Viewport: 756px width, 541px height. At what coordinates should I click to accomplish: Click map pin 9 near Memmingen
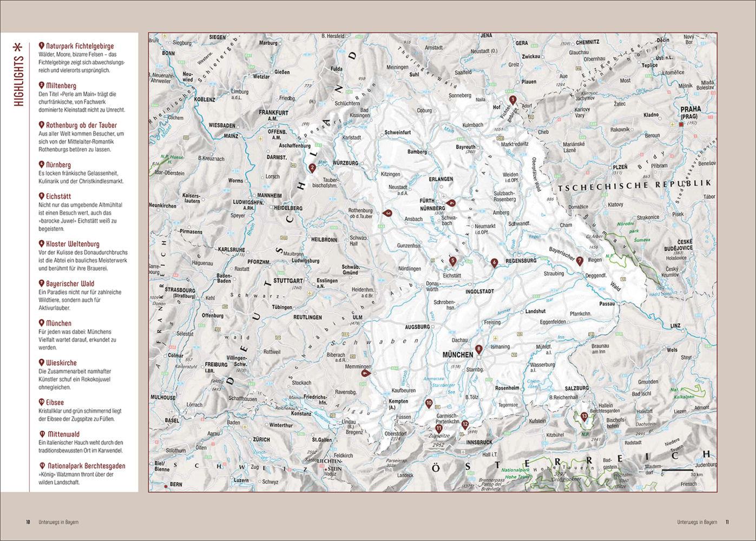click(365, 373)
